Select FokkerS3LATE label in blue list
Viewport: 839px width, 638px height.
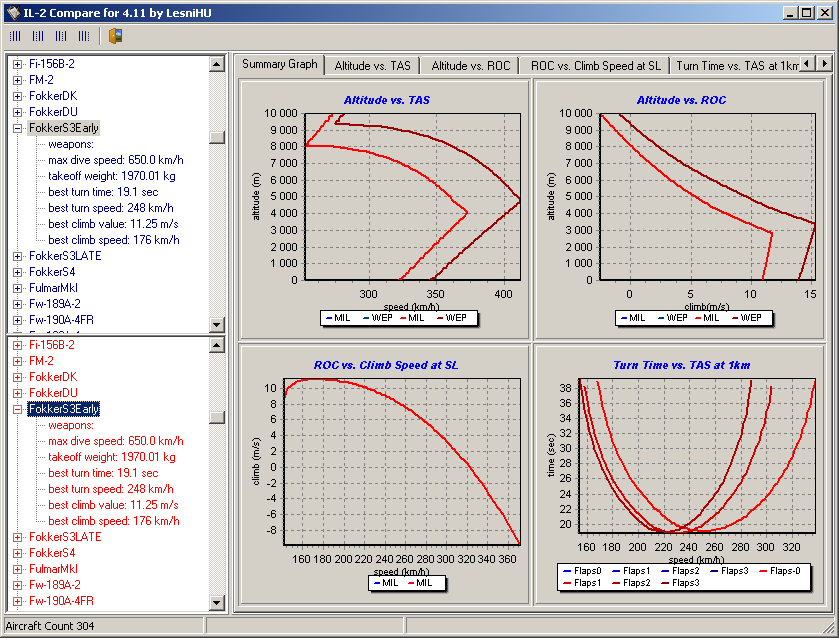(x=65, y=256)
